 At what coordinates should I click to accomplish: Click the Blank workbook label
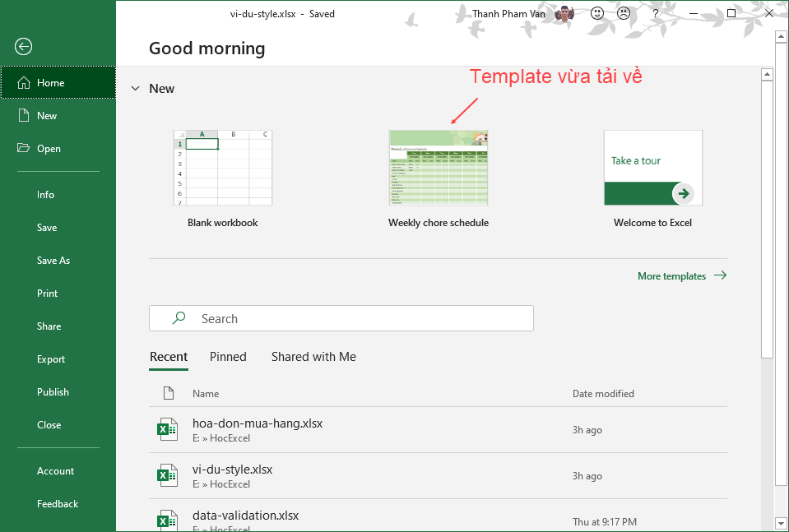click(x=222, y=223)
